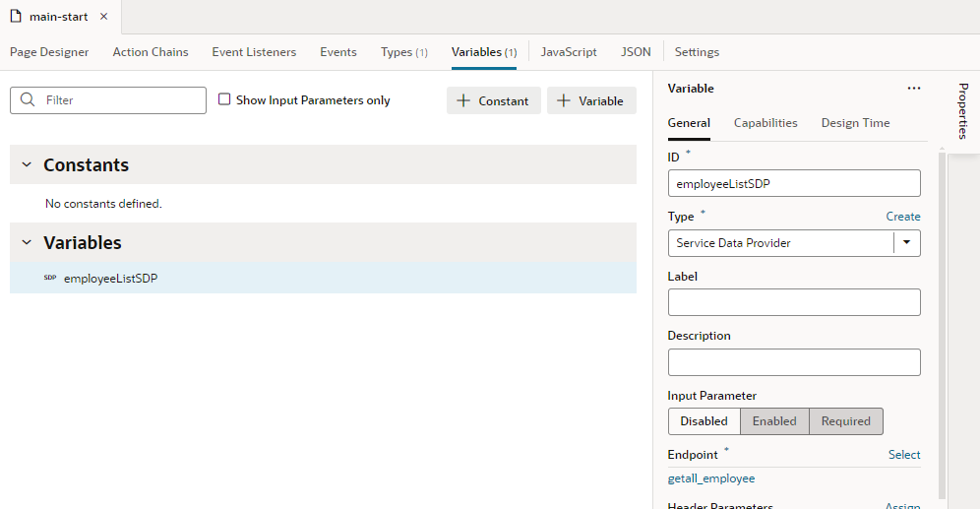Viewport: 980px width, 509px height.
Task: Open the Types (1) tab
Action: coord(403,52)
